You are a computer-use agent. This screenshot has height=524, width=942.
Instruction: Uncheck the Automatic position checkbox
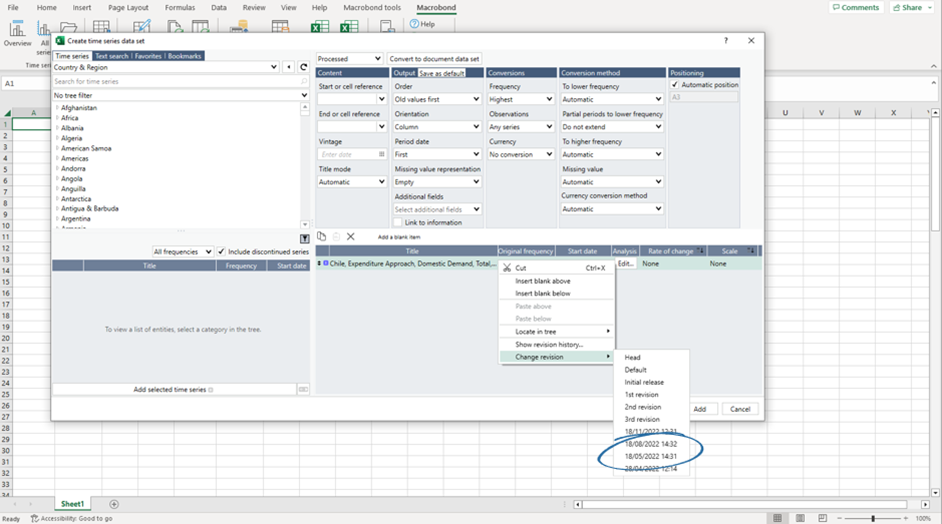pyautogui.click(x=675, y=85)
